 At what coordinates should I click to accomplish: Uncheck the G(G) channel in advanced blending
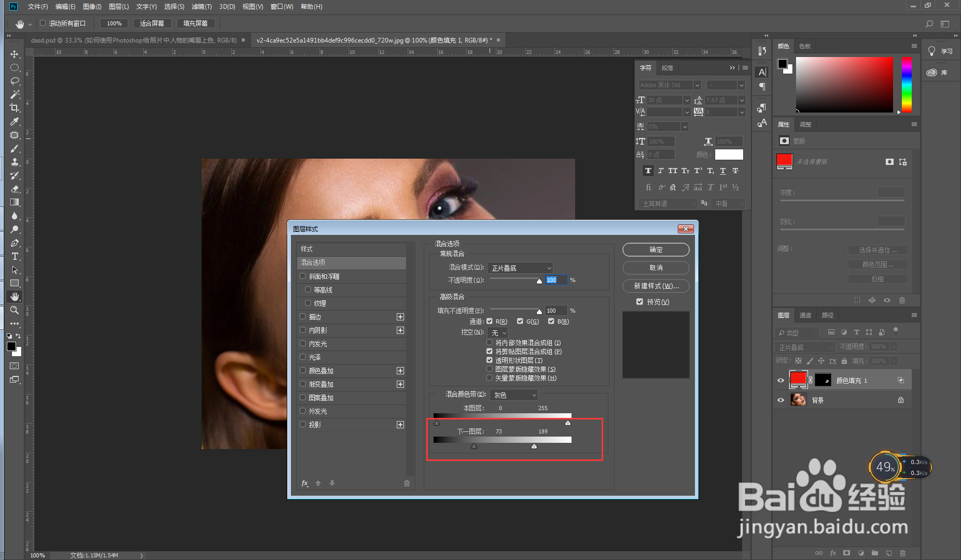coord(520,321)
